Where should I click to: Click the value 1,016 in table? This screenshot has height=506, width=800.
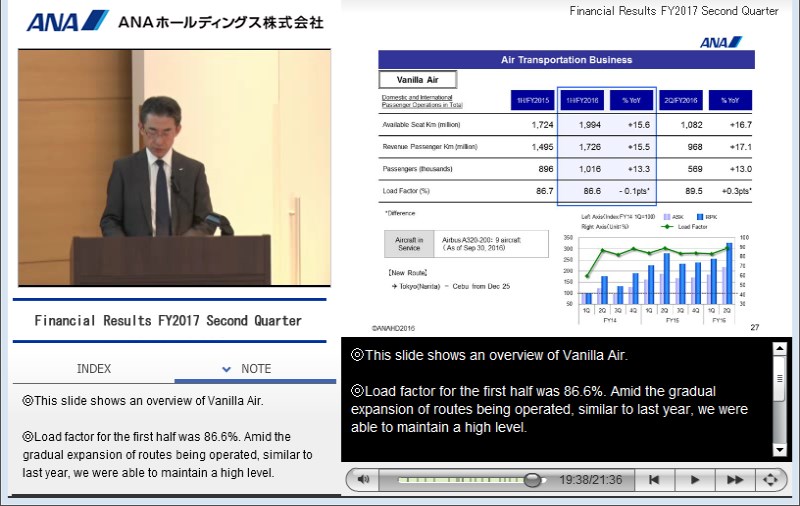click(590, 169)
